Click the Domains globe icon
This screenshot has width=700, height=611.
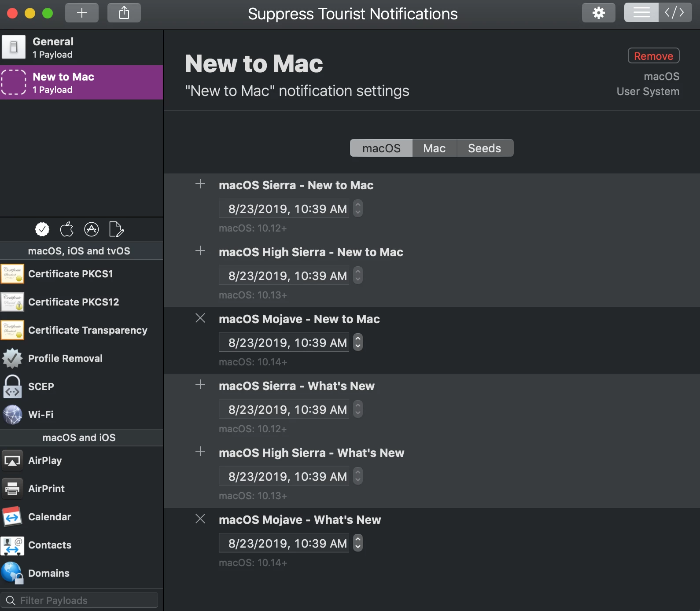[x=13, y=573]
